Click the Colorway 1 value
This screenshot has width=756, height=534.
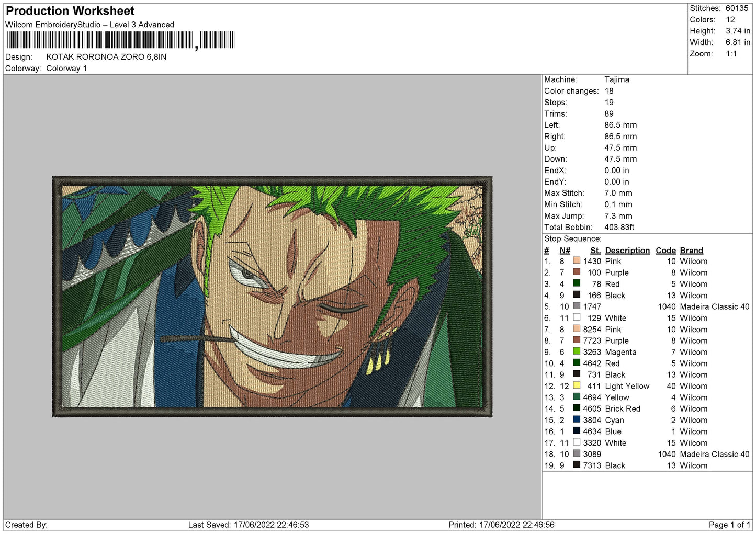tap(66, 69)
